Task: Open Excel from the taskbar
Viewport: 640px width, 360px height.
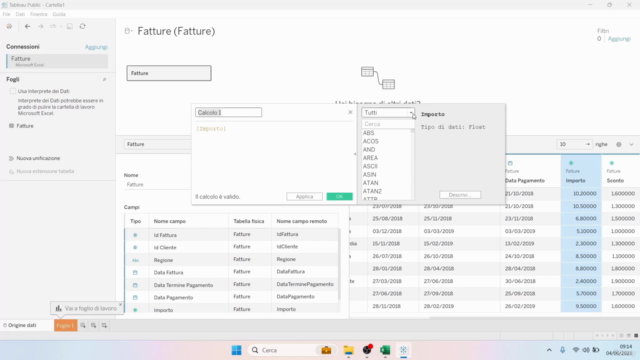Action: (x=385, y=350)
